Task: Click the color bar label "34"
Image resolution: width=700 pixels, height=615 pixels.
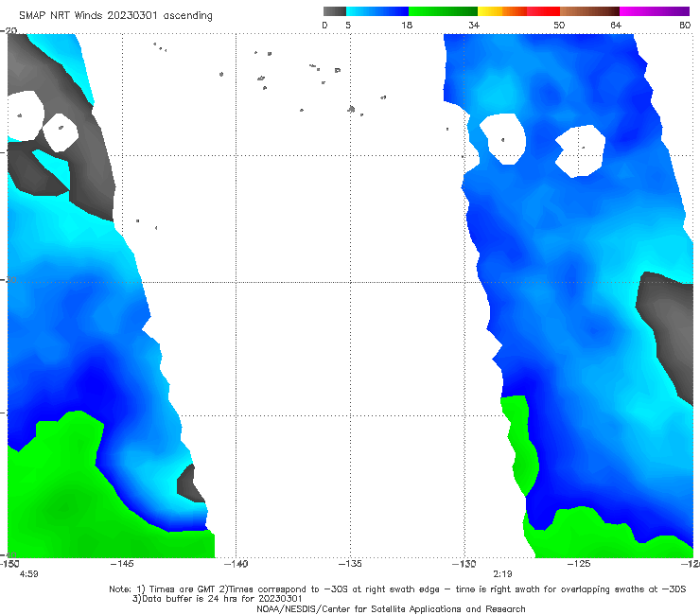Action: pos(474,25)
